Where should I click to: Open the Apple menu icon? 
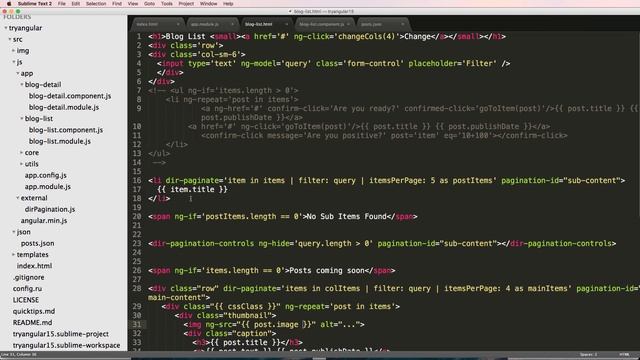pyautogui.click(x=9, y=4)
